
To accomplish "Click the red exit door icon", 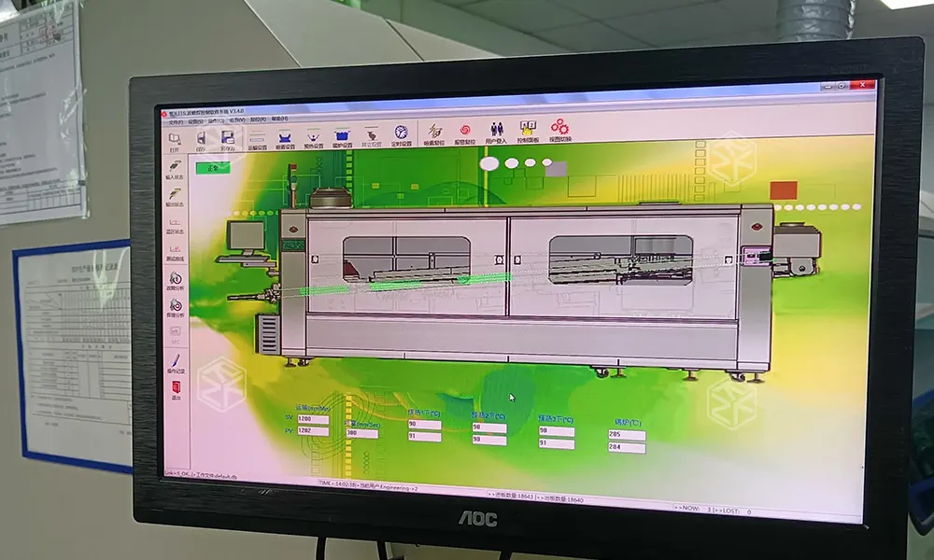I will (x=176, y=387).
